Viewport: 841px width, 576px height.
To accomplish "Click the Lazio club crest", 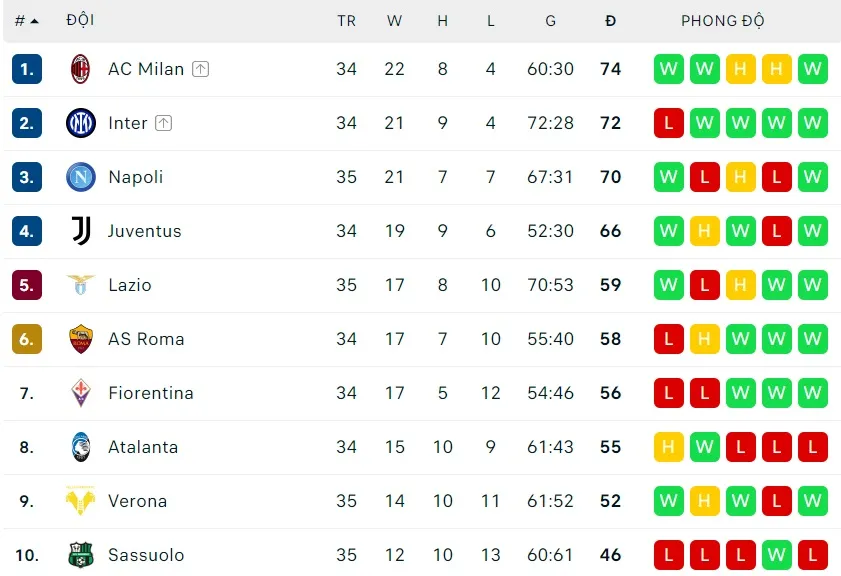I will [x=82, y=285].
